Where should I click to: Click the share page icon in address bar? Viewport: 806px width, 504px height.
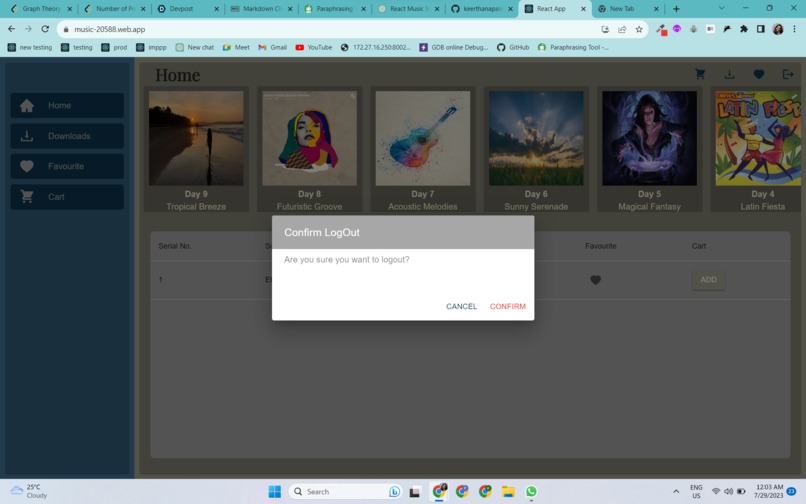point(622,29)
